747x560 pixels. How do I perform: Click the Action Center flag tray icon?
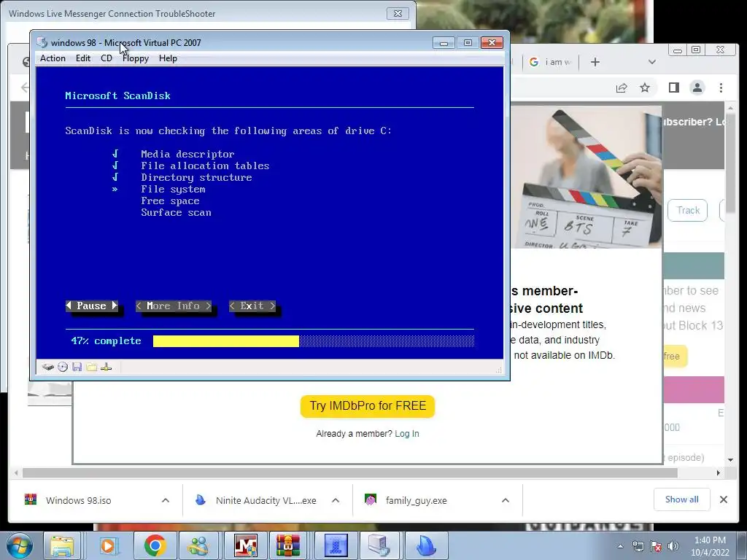655,547
